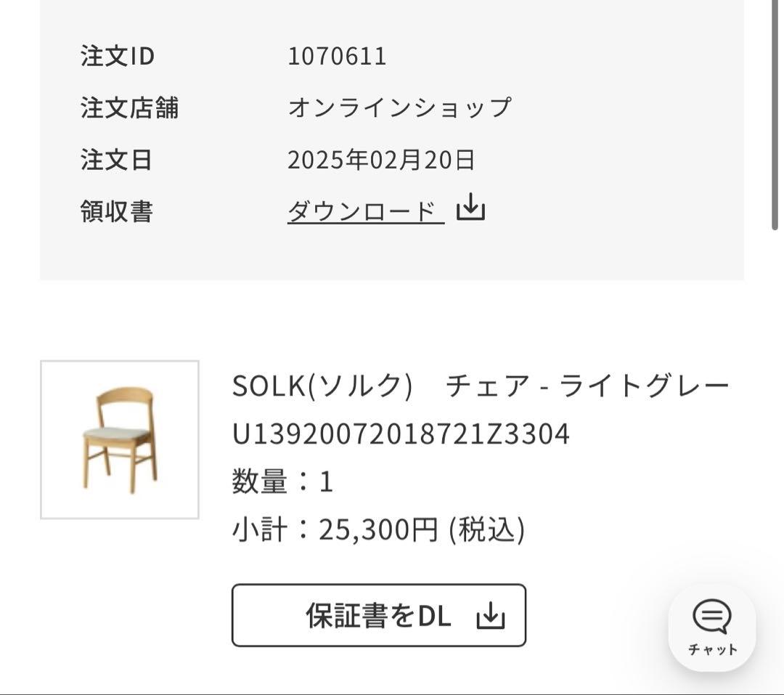Open chat support via the circular icon
Screen dimensions: 784x695
coord(711,626)
